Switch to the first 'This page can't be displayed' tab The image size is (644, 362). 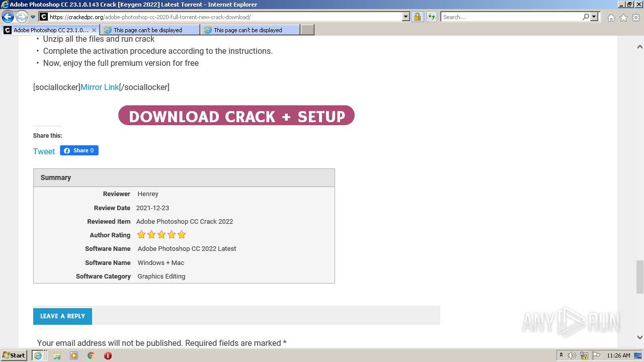[150, 30]
